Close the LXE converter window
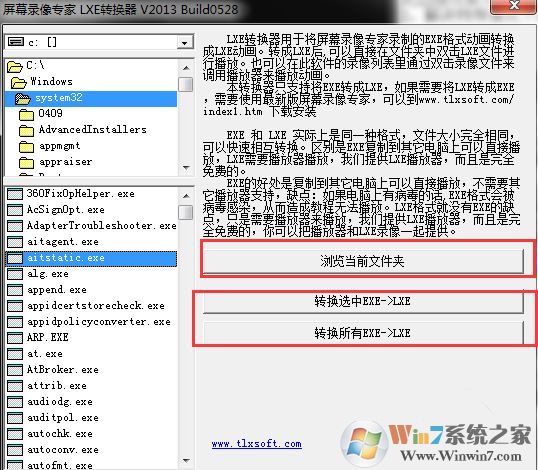Viewport: 538px width, 470px height. [x=514, y=5]
